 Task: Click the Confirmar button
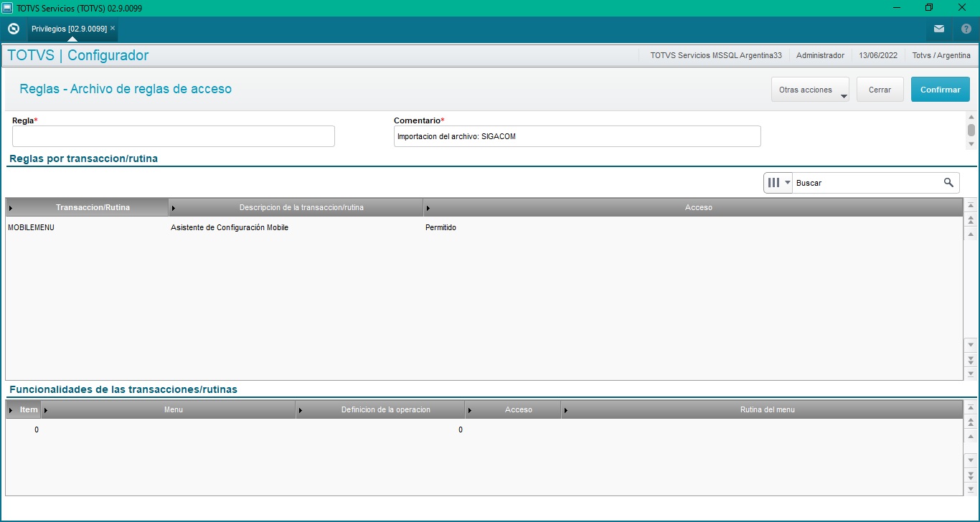click(x=941, y=90)
